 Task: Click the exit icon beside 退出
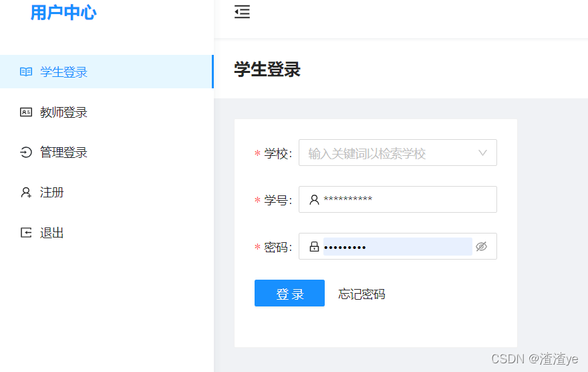[x=26, y=233]
